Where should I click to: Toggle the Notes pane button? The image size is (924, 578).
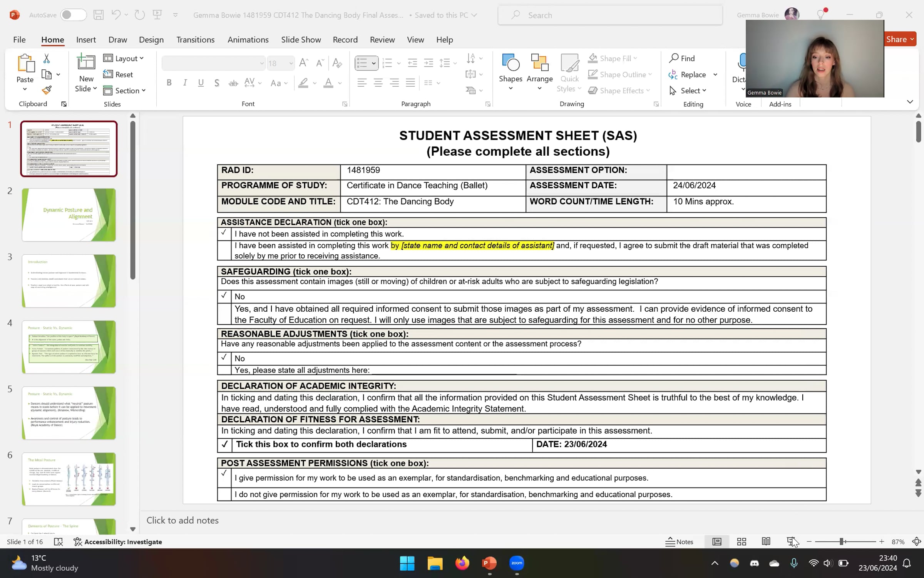coord(680,541)
